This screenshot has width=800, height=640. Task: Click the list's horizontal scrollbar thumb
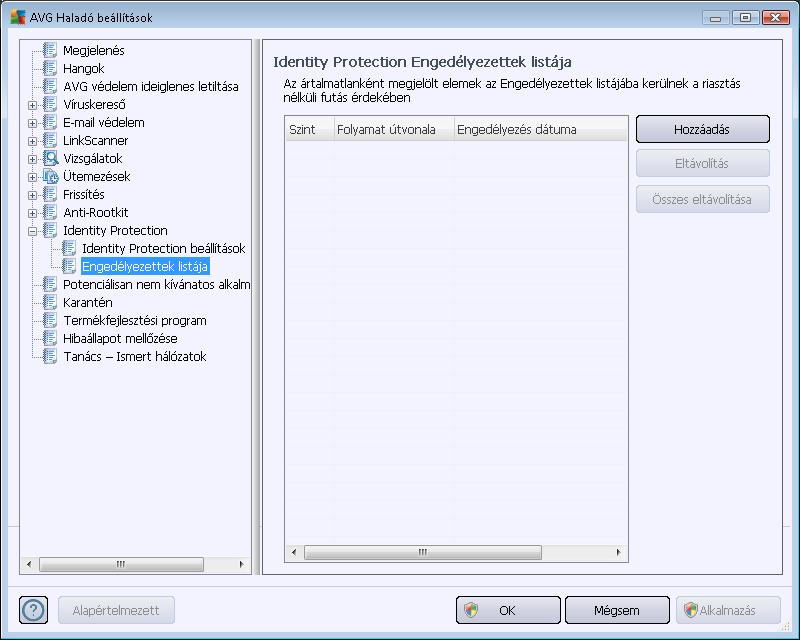coord(423,552)
